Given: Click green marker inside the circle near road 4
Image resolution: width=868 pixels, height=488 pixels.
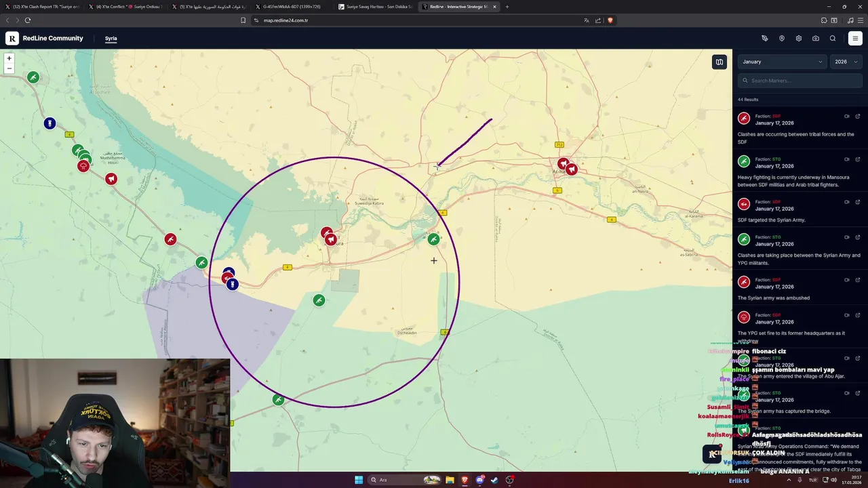Looking at the screenshot, I should coord(433,239).
